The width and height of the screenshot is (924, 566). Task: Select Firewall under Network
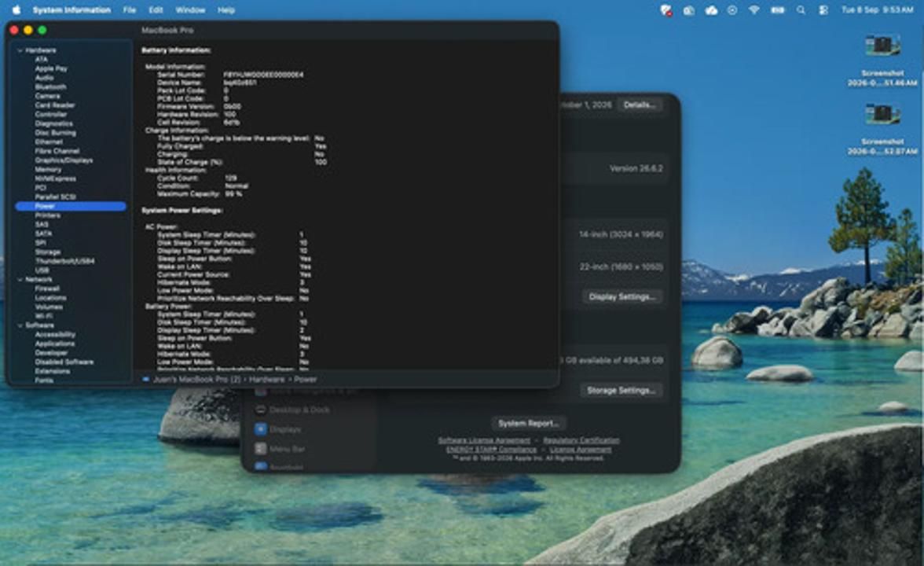coord(47,289)
